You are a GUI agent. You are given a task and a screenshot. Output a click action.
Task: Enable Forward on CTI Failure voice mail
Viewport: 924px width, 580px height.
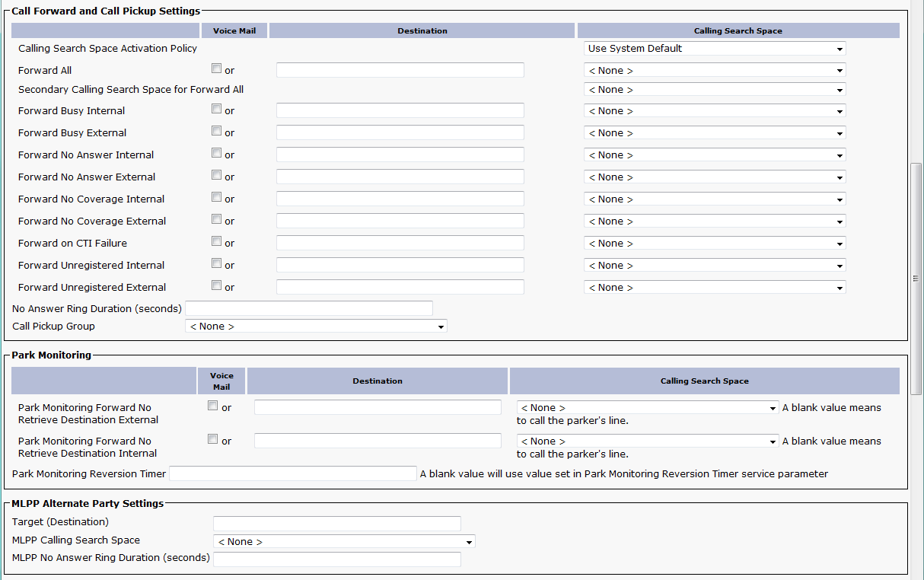[x=217, y=241]
